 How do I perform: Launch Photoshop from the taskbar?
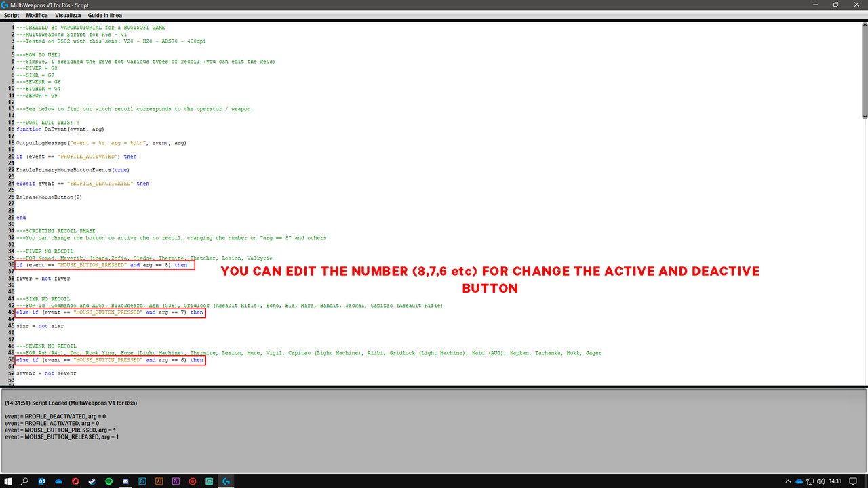(142, 481)
